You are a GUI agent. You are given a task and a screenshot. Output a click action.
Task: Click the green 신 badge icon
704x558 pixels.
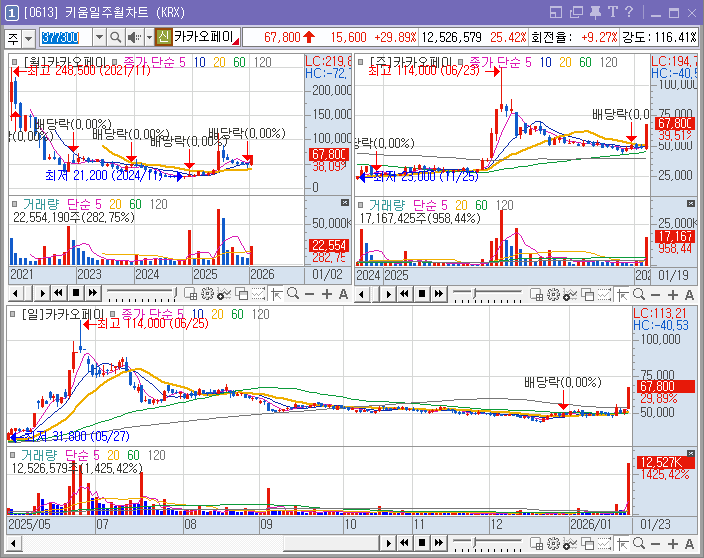click(163, 37)
